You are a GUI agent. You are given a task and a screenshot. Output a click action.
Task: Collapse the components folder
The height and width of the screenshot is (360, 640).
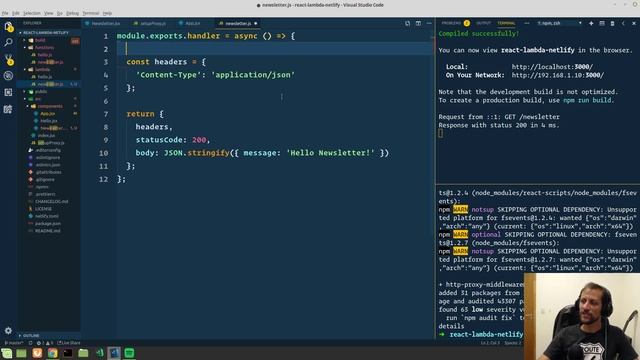pyautogui.click(x=50, y=107)
